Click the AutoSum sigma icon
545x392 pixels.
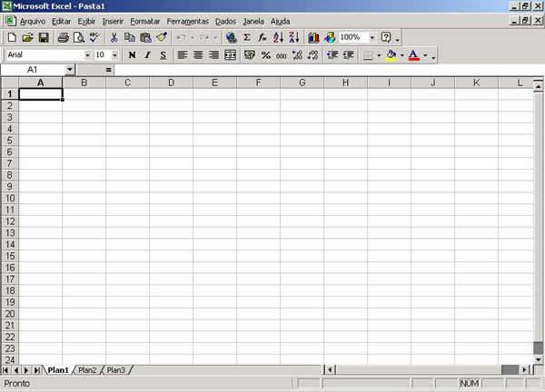[247, 38]
